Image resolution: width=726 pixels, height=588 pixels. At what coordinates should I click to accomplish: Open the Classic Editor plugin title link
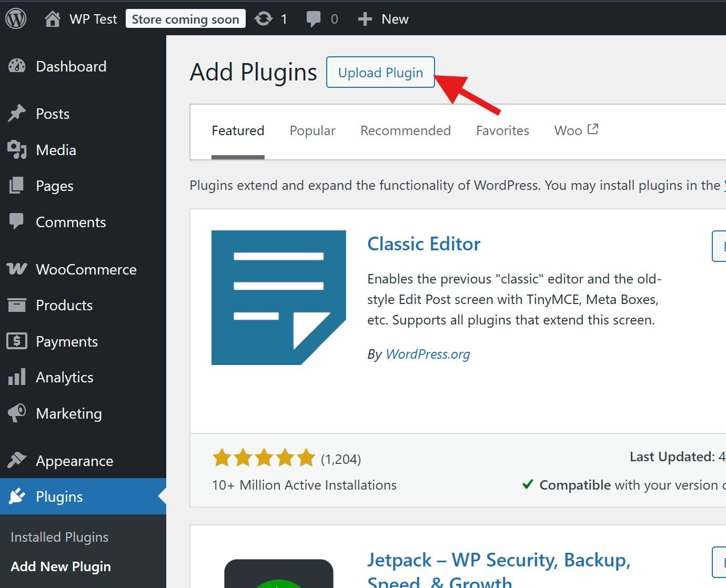point(423,244)
